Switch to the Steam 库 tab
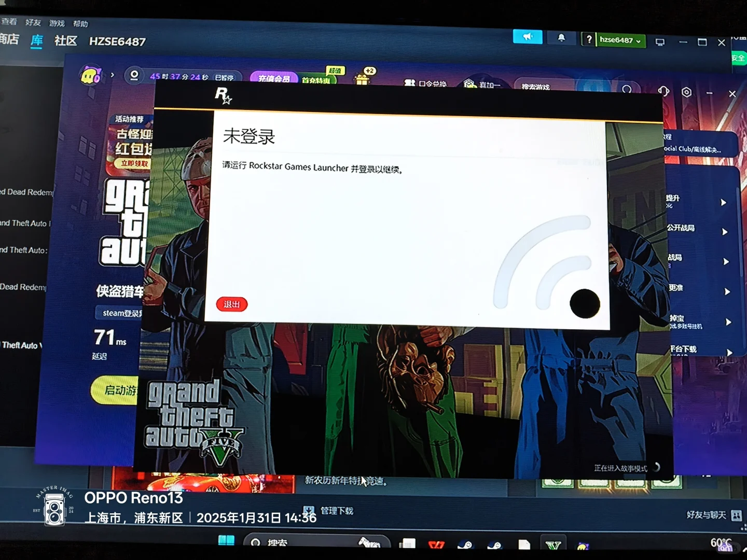 coord(37,40)
